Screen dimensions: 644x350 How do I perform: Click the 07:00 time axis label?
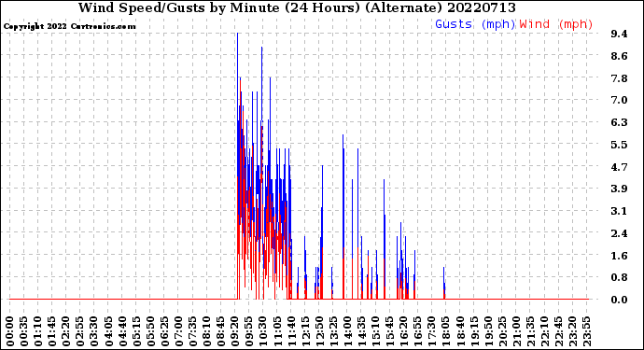[x=178, y=331]
